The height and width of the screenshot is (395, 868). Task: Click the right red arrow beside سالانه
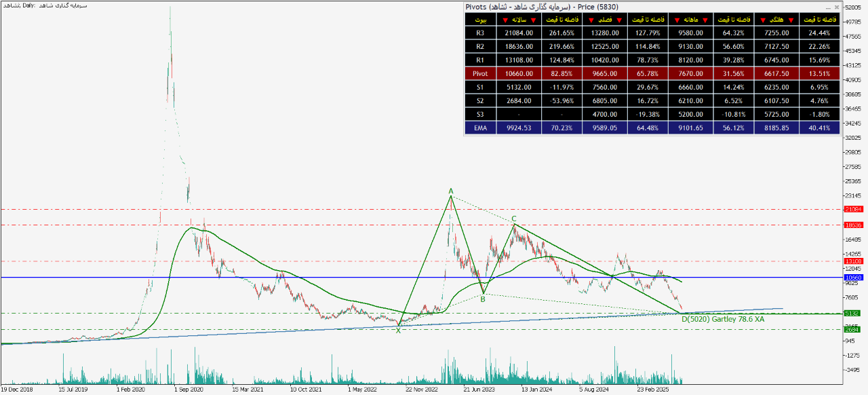click(x=534, y=20)
